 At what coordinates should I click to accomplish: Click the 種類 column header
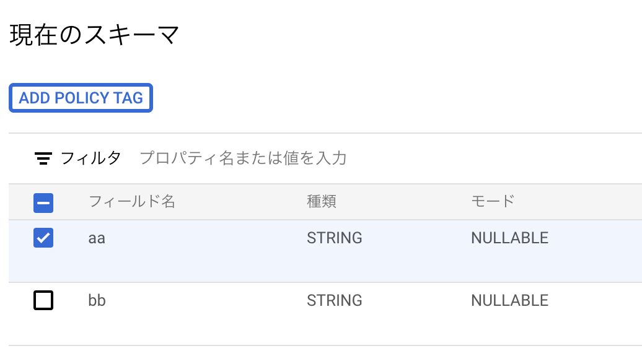pos(322,201)
